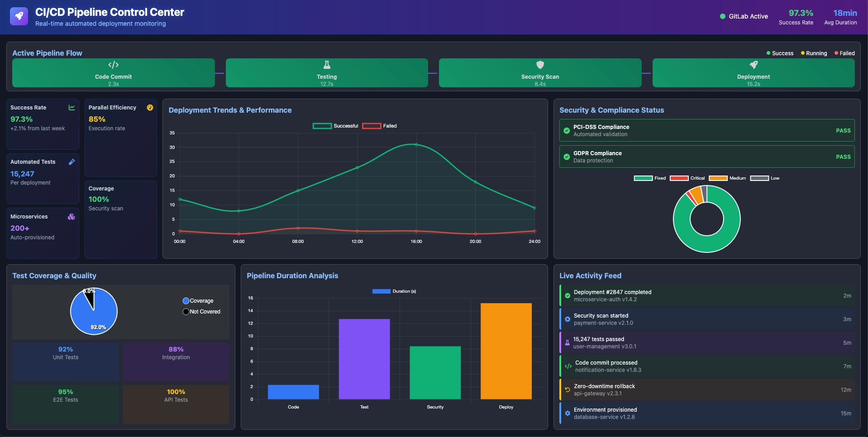
Task: Select the Code Commit stage icon
Action: click(114, 64)
